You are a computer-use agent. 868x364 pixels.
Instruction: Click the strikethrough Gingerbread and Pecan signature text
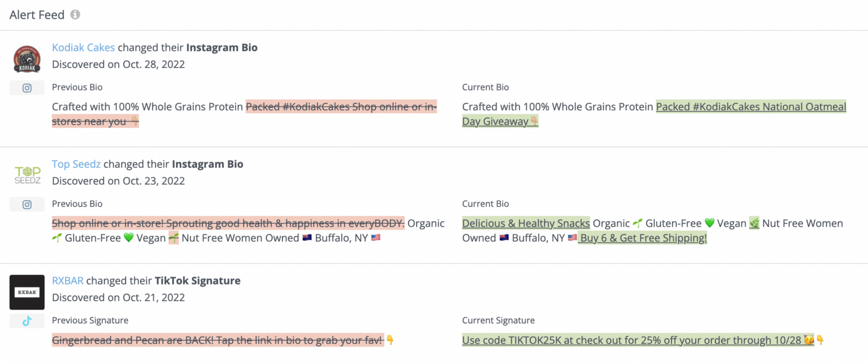tap(217, 340)
